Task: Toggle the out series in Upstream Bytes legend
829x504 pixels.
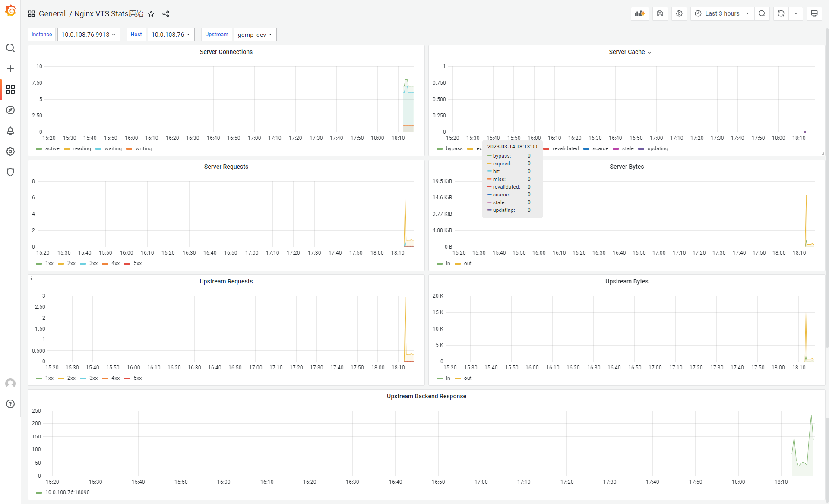Action: (x=468, y=378)
